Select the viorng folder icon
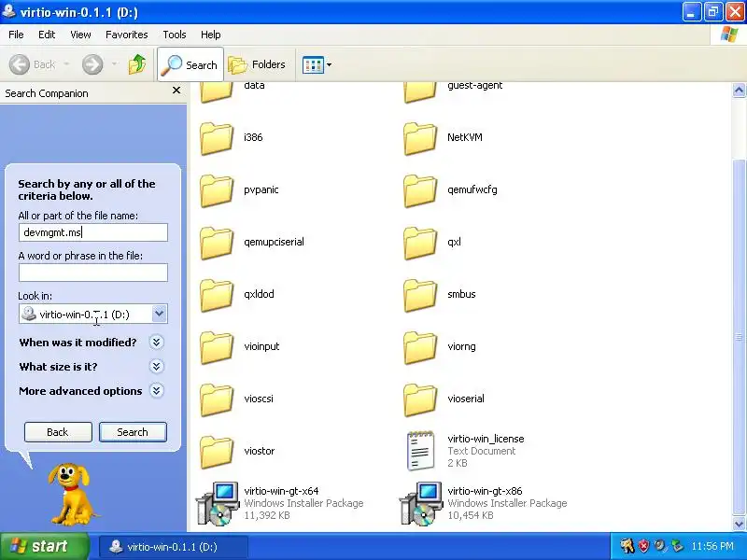Screen dimensions: 747x560 (420, 348)
